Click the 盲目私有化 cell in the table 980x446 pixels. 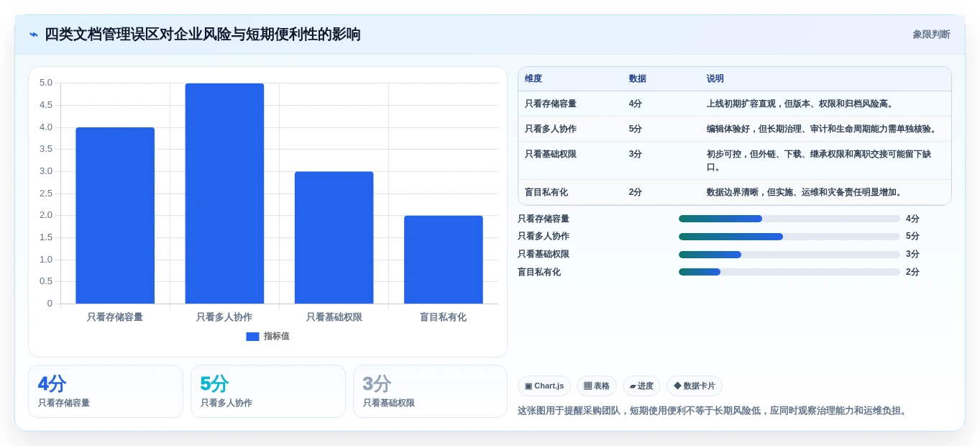(x=546, y=192)
